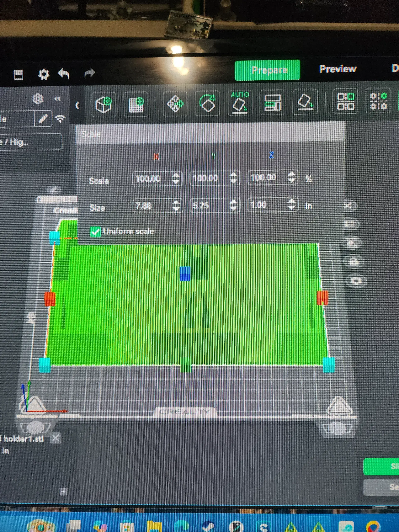Image resolution: width=399 pixels, height=532 pixels.
Task: Toggle the Uniform scale checkbox
Action: pyautogui.click(x=95, y=232)
